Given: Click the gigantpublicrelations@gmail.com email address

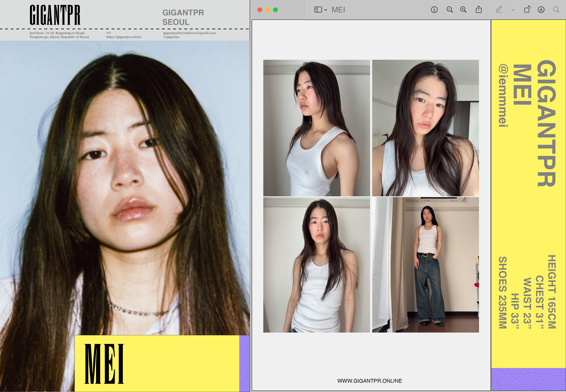Looking at the screenshot, I should pyautogui.click(x=190, y=33).
